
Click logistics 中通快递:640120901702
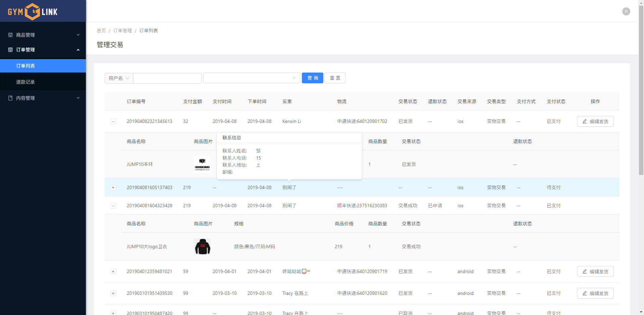[362, 121]
